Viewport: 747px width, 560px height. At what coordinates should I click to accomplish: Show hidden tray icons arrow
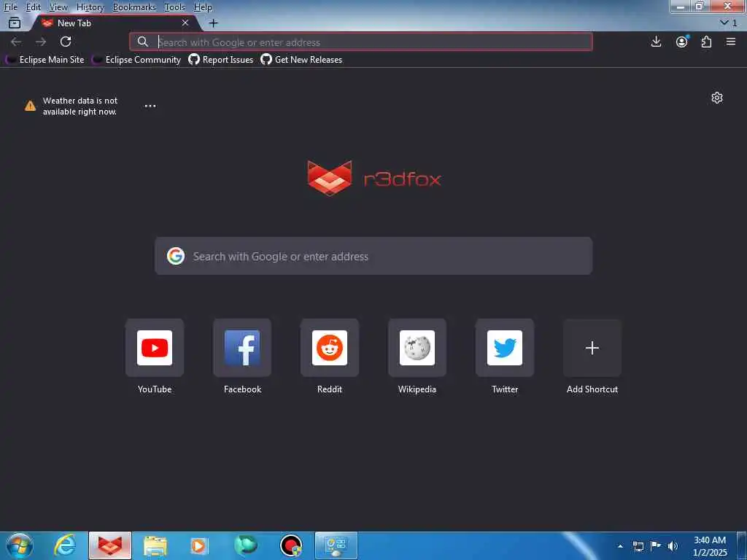point(620,546)
